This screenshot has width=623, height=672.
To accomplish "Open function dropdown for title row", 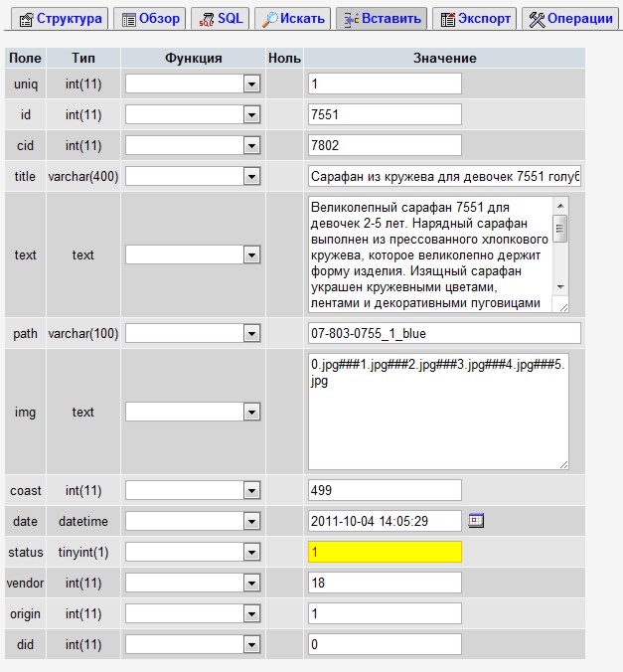I will click(251, 177).
